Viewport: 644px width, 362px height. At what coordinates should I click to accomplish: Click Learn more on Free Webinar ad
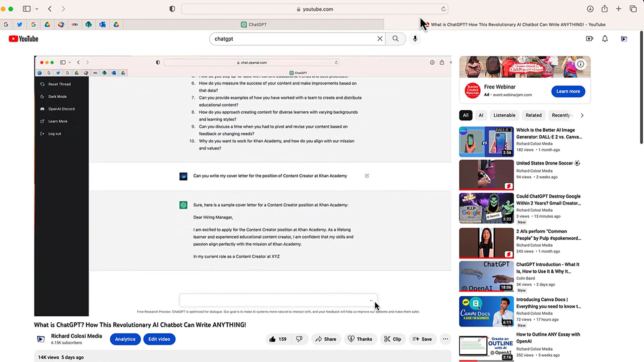point(568,91)
